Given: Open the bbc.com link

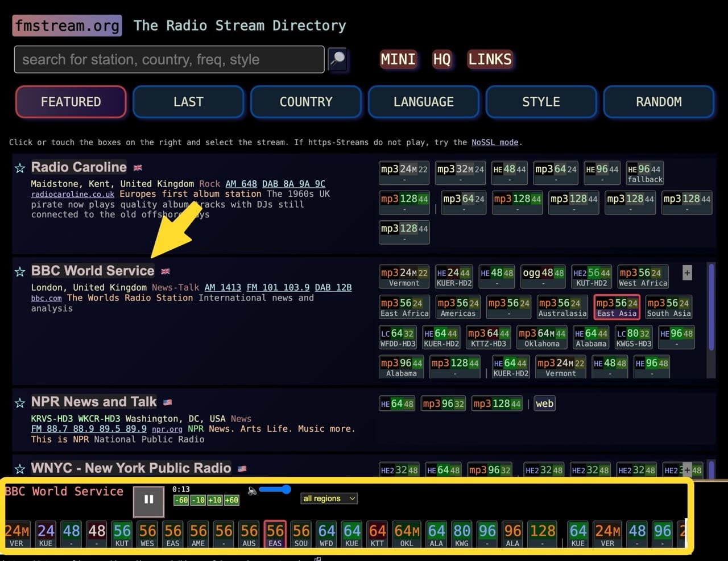Looking at the screenshot, I should [47, 298].
